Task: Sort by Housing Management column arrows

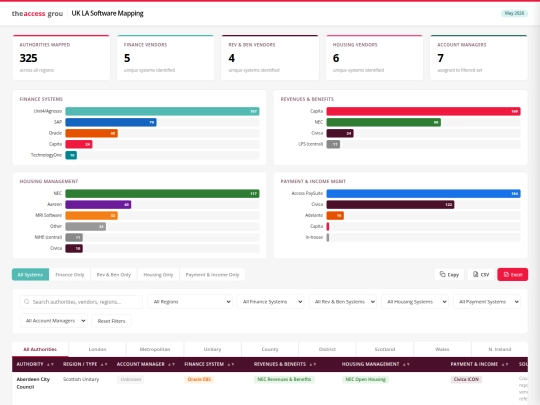Action: 406,364
